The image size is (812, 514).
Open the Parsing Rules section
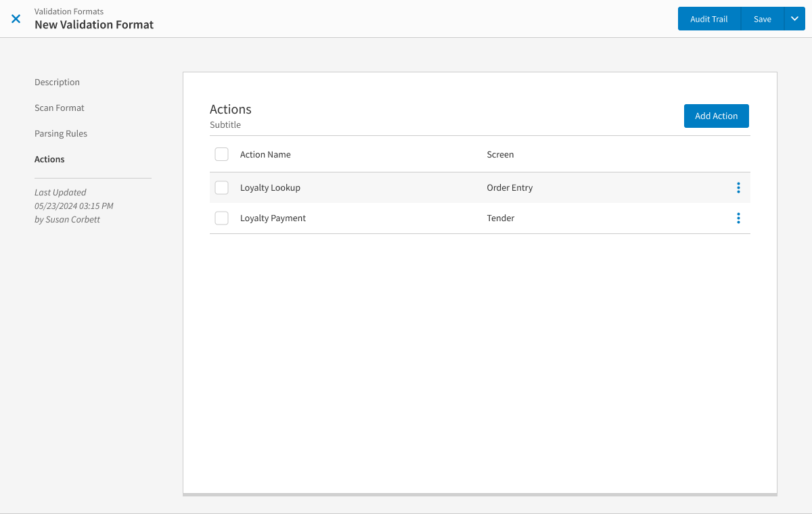60,133
